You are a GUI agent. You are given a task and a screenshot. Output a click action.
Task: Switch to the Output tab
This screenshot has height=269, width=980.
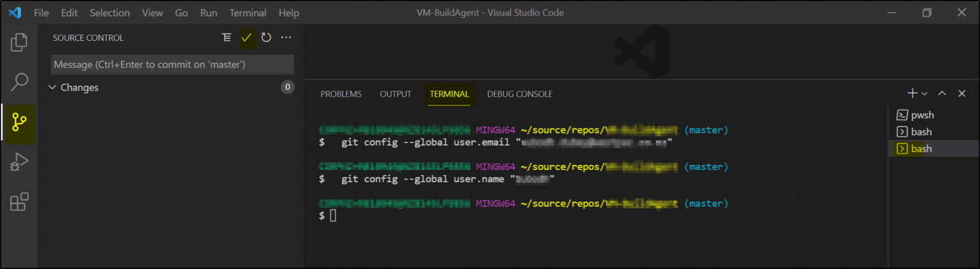click(x=396, y=94)
